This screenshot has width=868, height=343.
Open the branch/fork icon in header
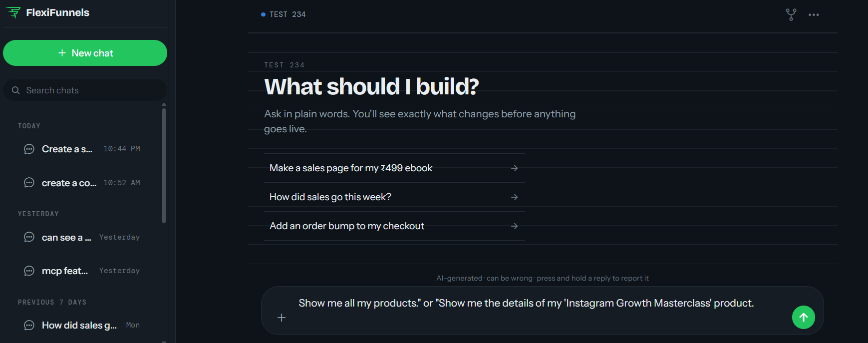791,14
